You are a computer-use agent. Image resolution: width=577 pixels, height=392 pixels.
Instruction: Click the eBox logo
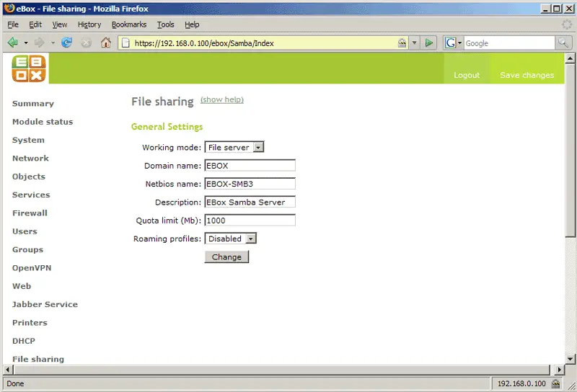point(29,68)
